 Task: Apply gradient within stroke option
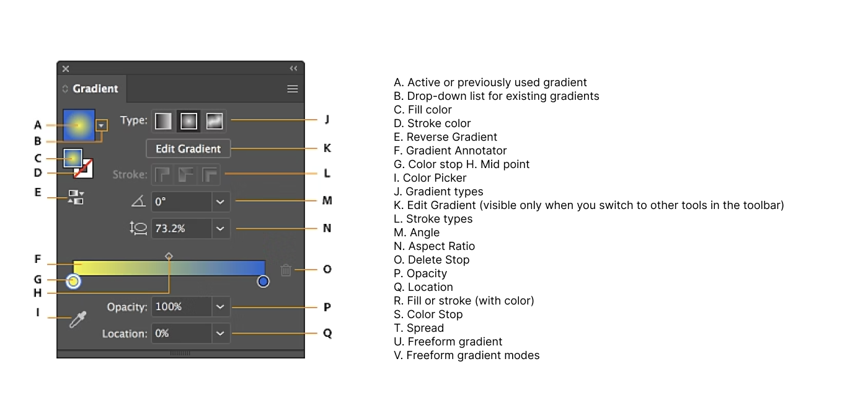(x=163, y=175)
